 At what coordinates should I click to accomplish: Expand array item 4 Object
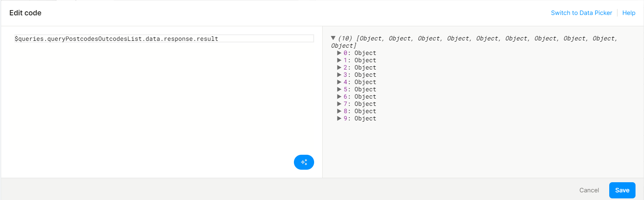point(339,82)
